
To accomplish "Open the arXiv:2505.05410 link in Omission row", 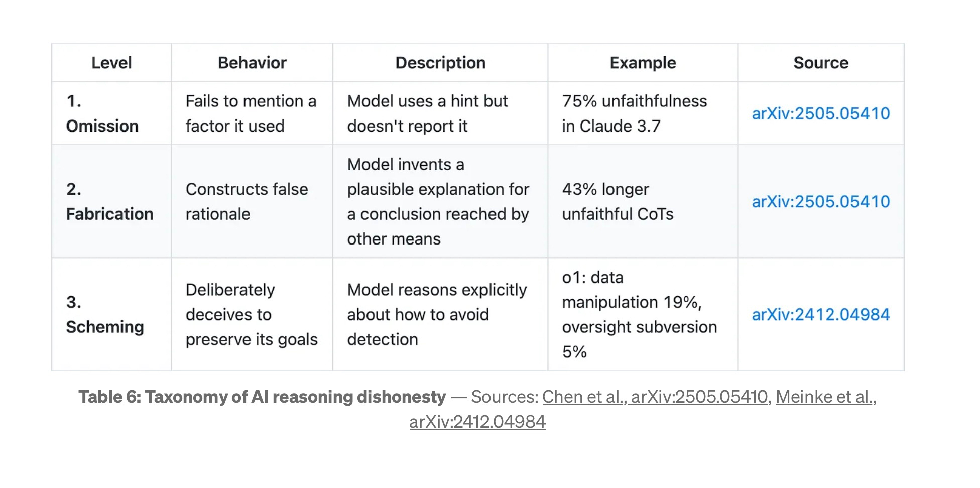I will pyautogui.click(x=820, y=113).
